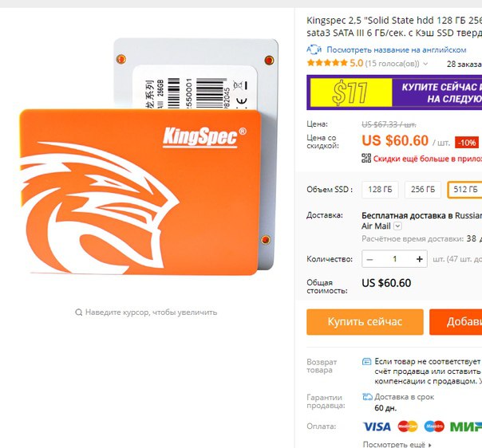Open Посмотреть название на английском link
This screenshot has height=448, width=482.
click(397, 49)
